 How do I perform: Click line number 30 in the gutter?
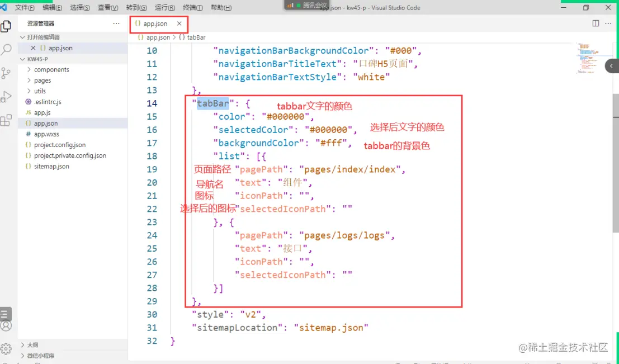tap(152, 315)
